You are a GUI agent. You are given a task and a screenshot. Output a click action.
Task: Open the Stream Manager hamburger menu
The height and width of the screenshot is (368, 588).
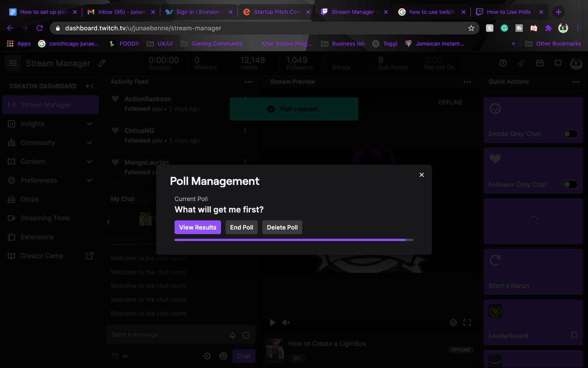(13, 63)
